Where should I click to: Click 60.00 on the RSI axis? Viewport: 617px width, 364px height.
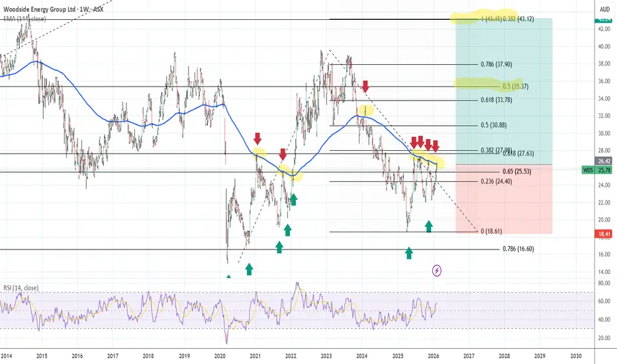coord(604,301)
